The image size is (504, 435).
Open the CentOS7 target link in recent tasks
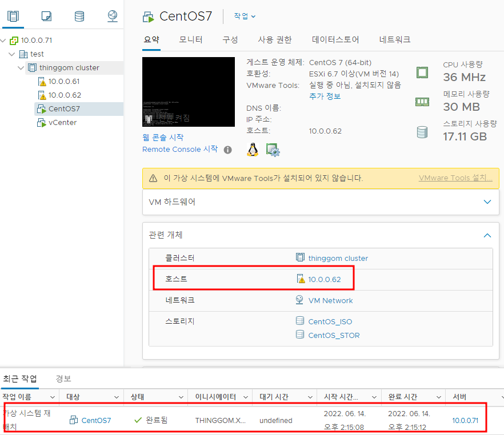[96, 421]
